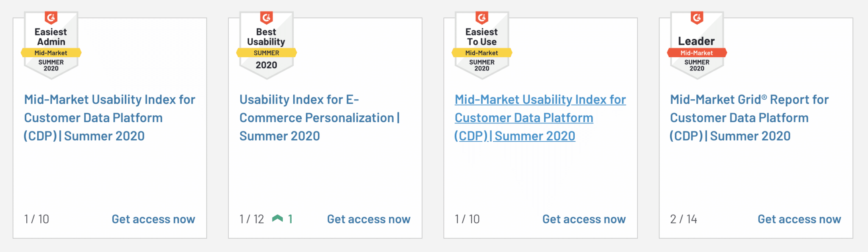Click 1 / 10 ranking on Easiest Admin card
The width and height of the screenshot is (868, 252).
coord(36,219)
